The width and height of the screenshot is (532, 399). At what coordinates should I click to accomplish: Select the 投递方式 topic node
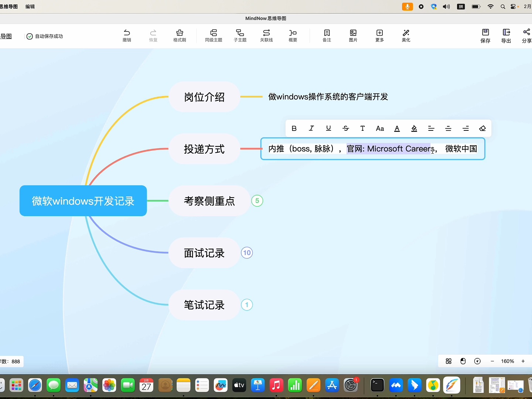click(x=204, y=149)
